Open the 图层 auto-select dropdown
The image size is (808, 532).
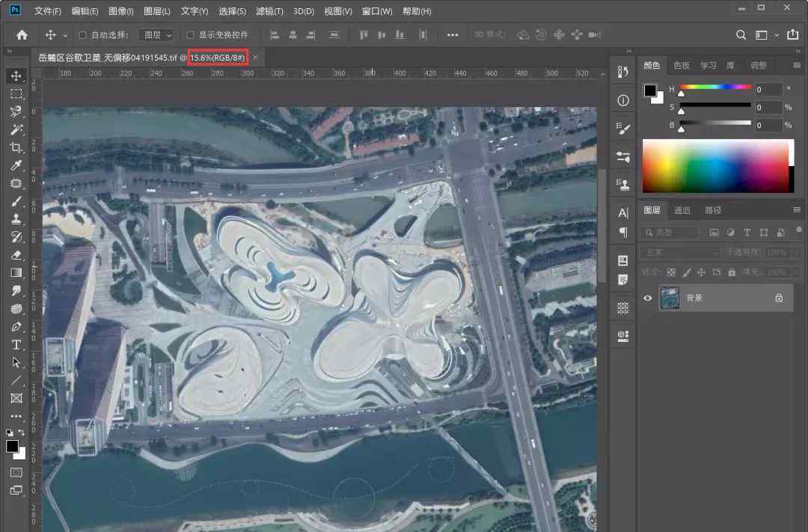point(158,35)
